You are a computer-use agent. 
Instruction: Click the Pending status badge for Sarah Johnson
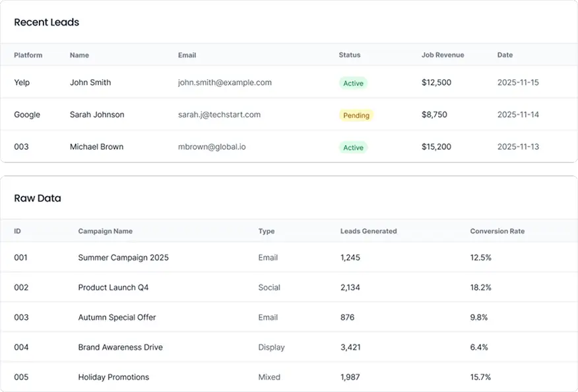(356, 115)
